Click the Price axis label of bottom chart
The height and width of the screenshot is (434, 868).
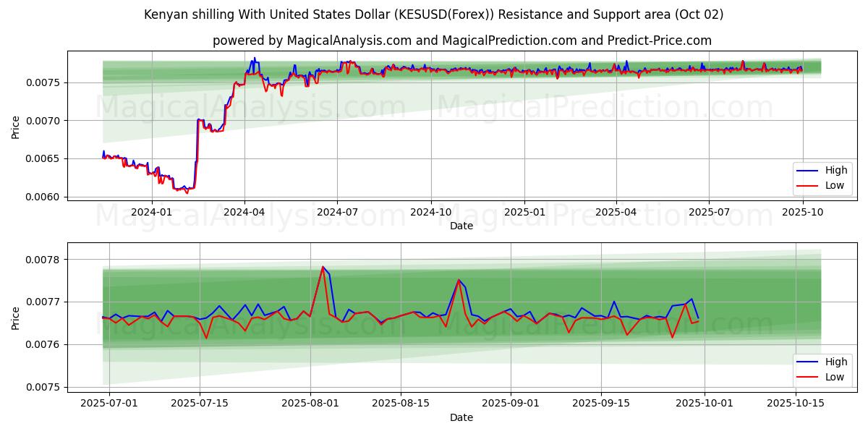(16, 318)
